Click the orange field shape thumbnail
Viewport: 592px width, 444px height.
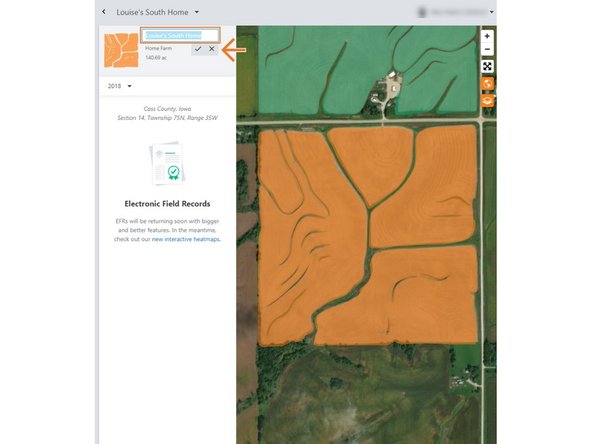(121, 50)
